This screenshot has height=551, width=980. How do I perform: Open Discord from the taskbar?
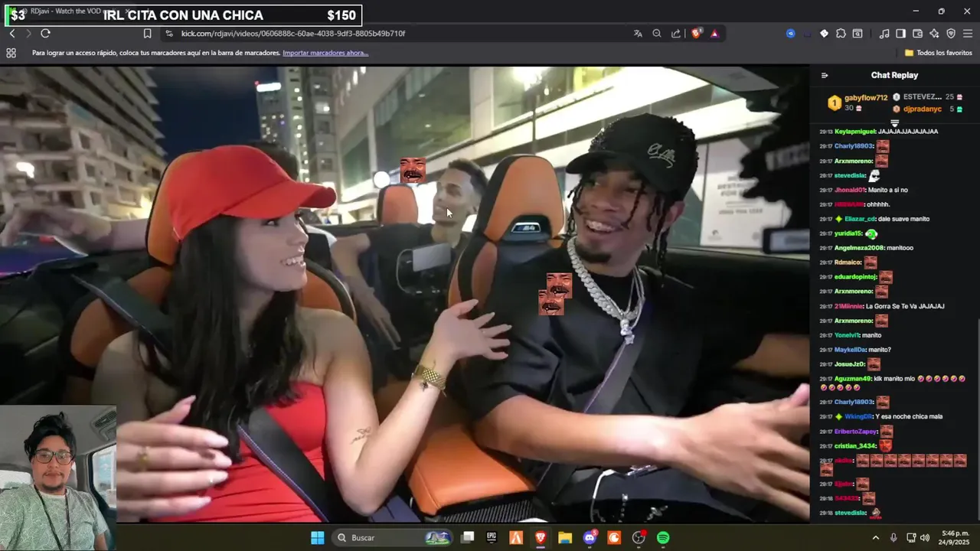click(x=590, y=538)
